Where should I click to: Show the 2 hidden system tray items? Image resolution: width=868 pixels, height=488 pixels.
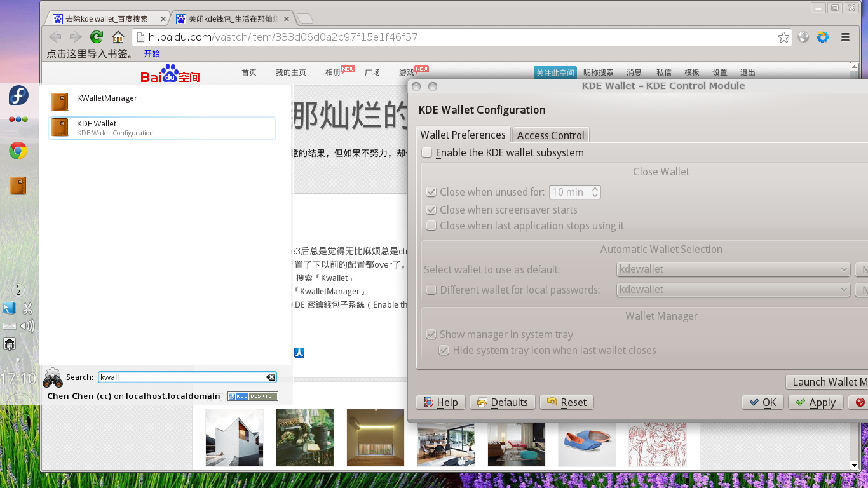(x=18, y=290)
